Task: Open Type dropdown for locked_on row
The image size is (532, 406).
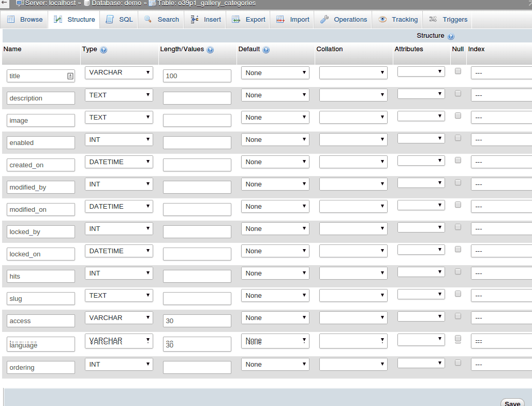Action: coord(119,251)
